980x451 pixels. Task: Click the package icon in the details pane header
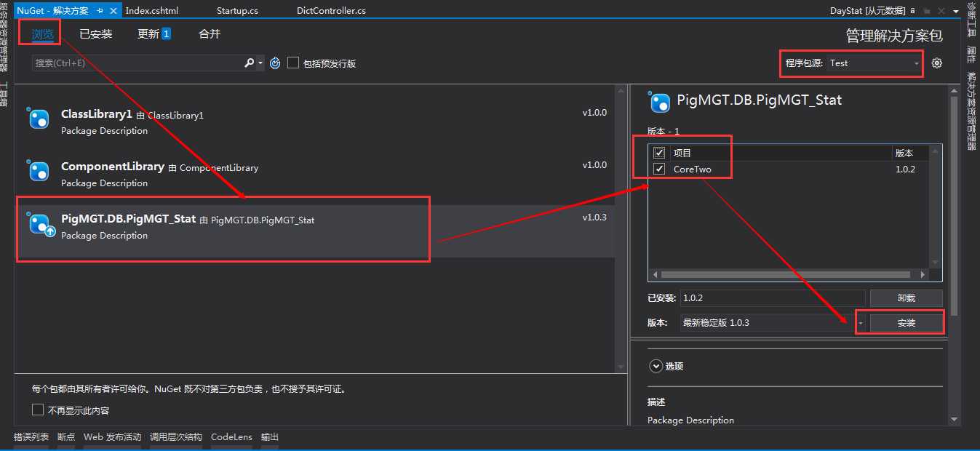[659, 103]
